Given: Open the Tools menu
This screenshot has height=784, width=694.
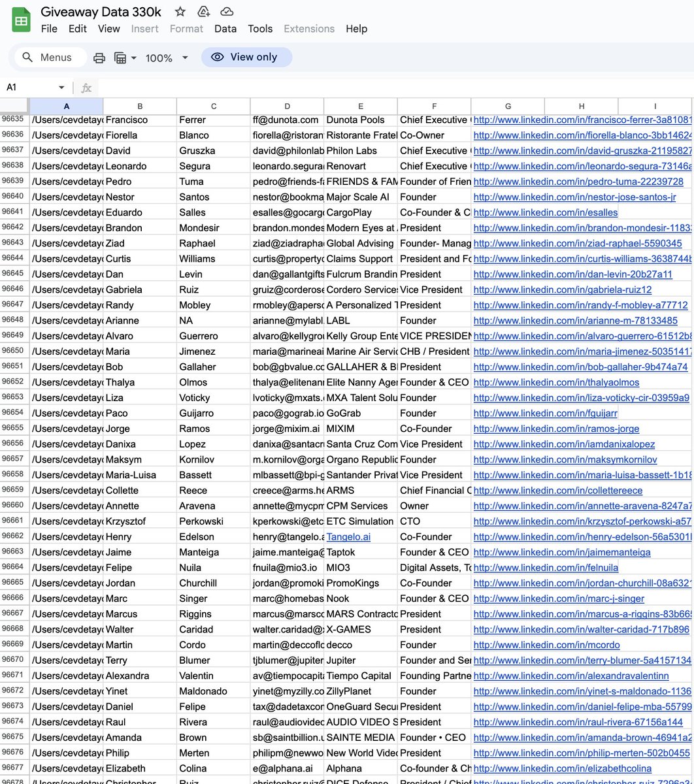Looking at the screenshot, I should tap(260, 29).
